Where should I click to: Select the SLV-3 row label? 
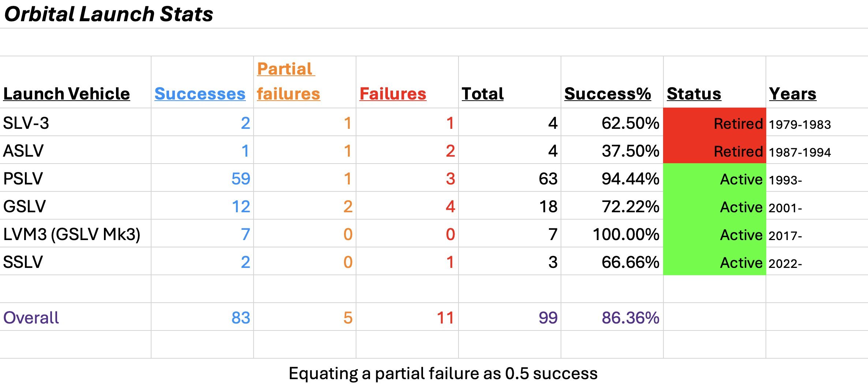pyautogui.click(x=26, y=123)
